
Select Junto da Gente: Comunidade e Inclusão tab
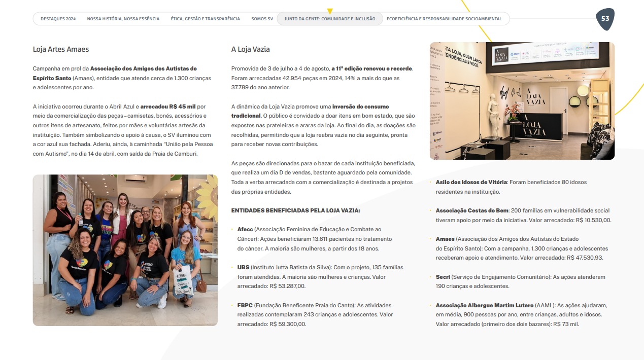pos(330,19)
